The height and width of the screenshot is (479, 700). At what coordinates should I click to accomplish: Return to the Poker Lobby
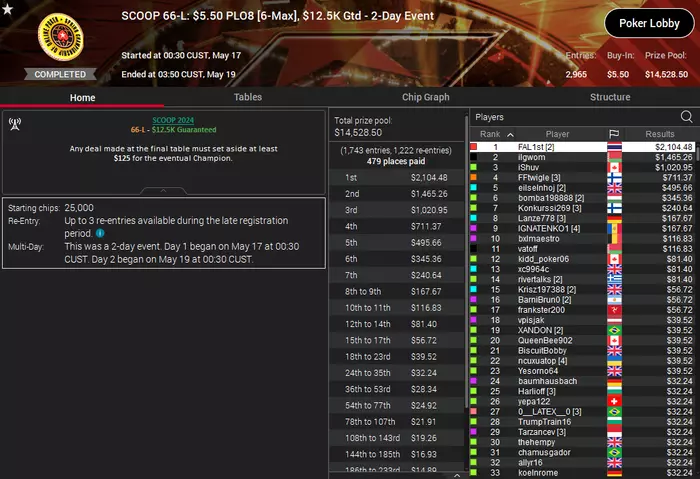point(649,23)
